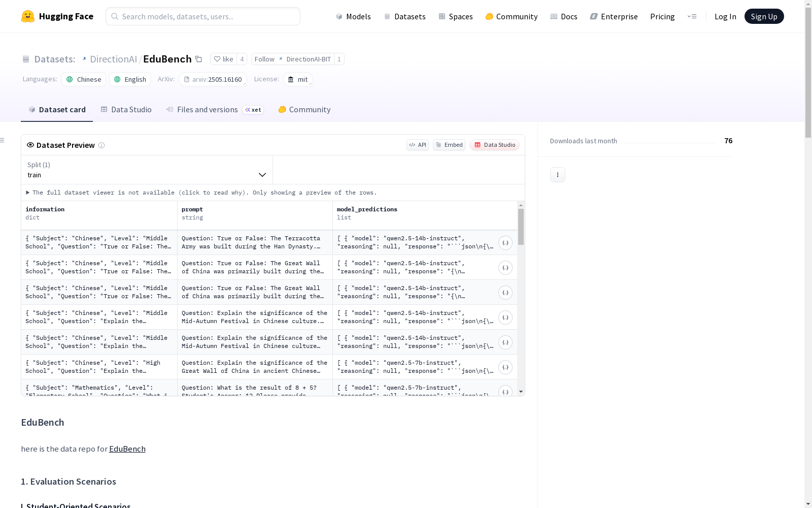View the like count of 4

tap(242, 59)
